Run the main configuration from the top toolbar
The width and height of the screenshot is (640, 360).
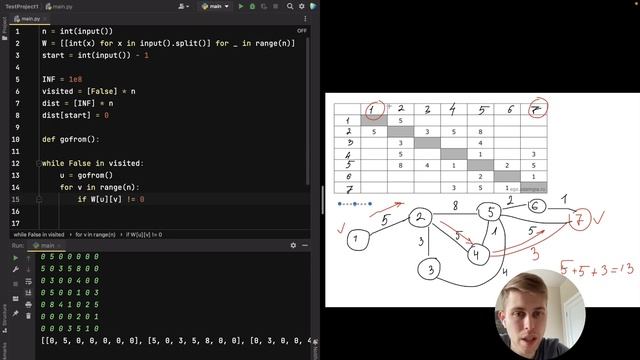(241, 7)
